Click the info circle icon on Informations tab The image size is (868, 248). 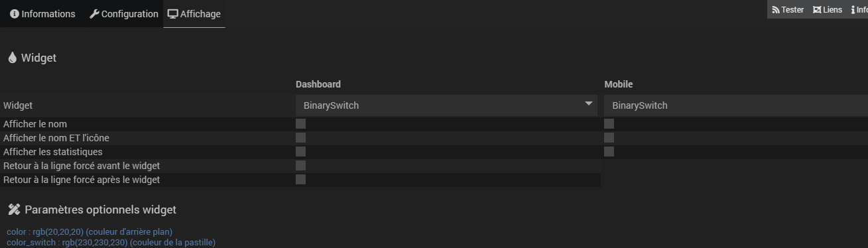[15, 14]
